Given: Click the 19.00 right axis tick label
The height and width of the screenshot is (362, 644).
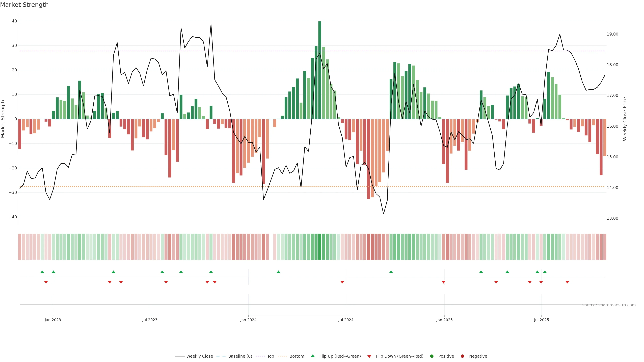Looking at the screenshot, I should coord(612,34).
